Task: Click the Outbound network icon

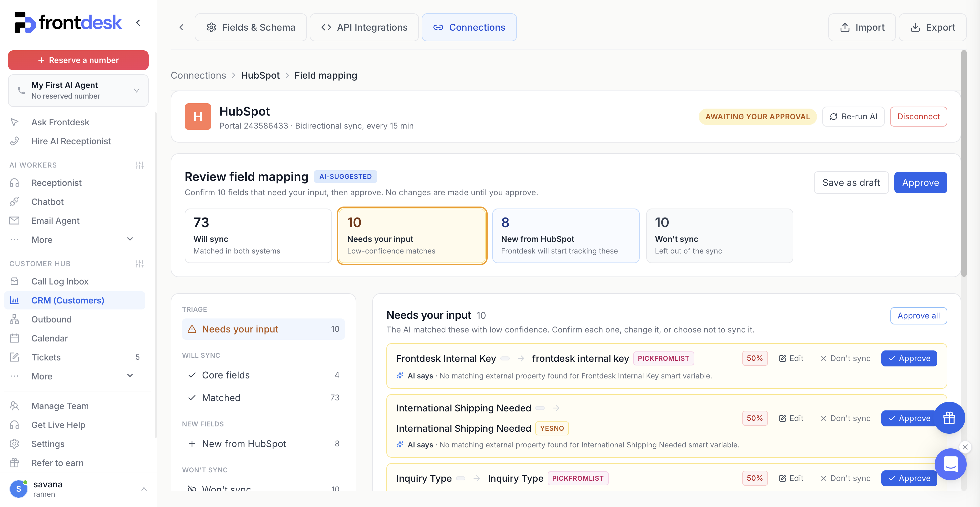Action: coord(14,319)
